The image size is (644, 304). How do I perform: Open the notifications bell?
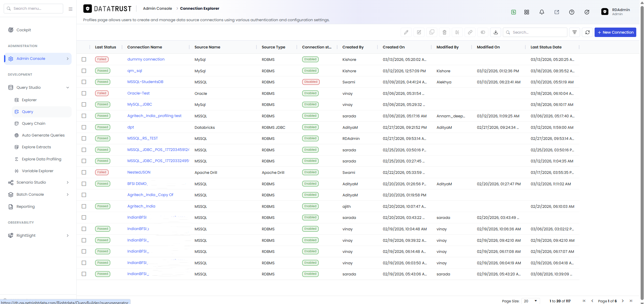point(541,12)
